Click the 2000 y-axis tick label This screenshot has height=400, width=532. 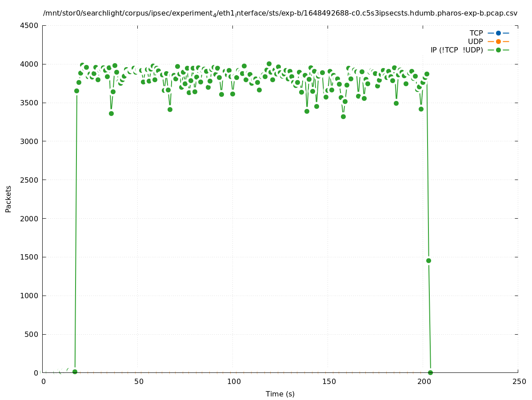coord(29,219)
